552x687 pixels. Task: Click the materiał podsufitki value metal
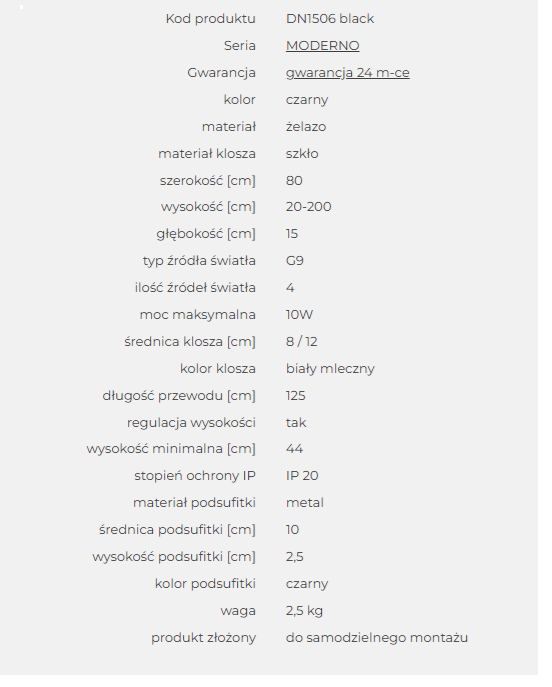(x=304, y=503)
